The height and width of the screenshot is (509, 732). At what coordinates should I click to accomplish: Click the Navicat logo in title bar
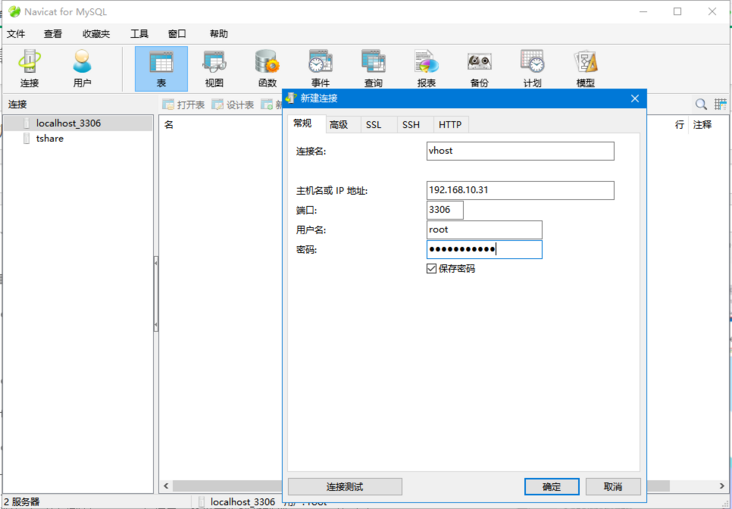click(14, 12)
